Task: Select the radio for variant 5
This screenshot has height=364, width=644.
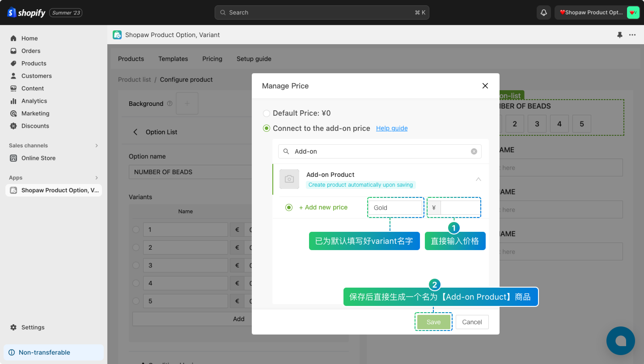Action: click(x=136, y=301)
